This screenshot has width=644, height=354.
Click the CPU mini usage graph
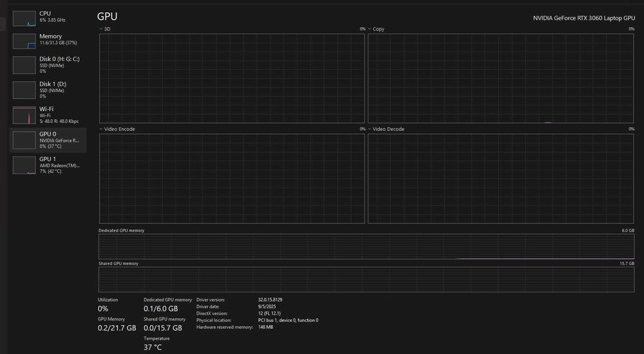click(24, 19)
